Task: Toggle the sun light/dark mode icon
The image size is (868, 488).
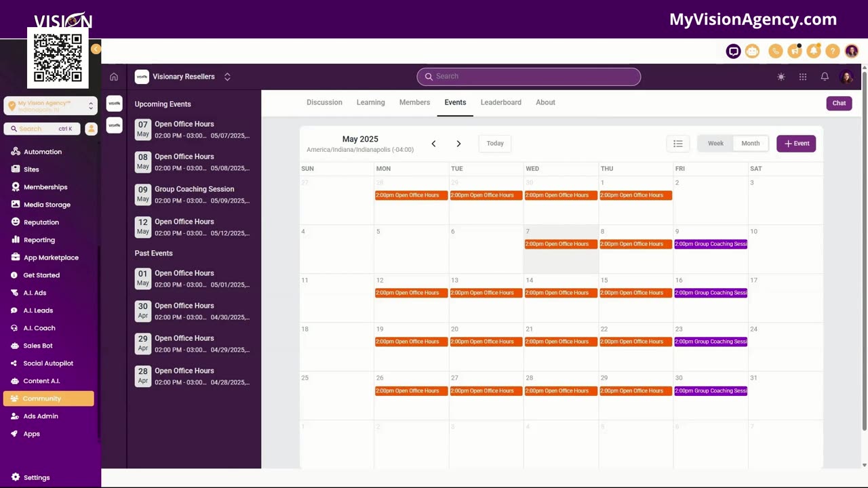Action: coord(781,77)
